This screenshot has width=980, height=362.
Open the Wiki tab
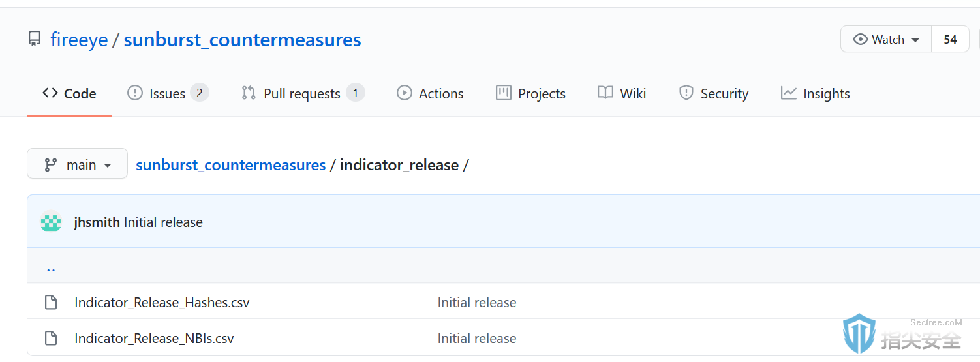click(x=622, y=94)
